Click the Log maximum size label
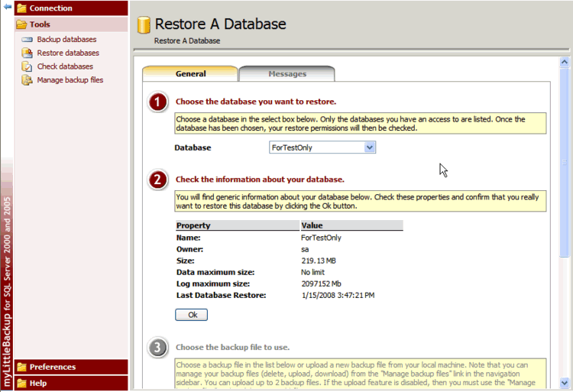Image resolution: width=573 pixels, height=392 pixels. (213, 283)
